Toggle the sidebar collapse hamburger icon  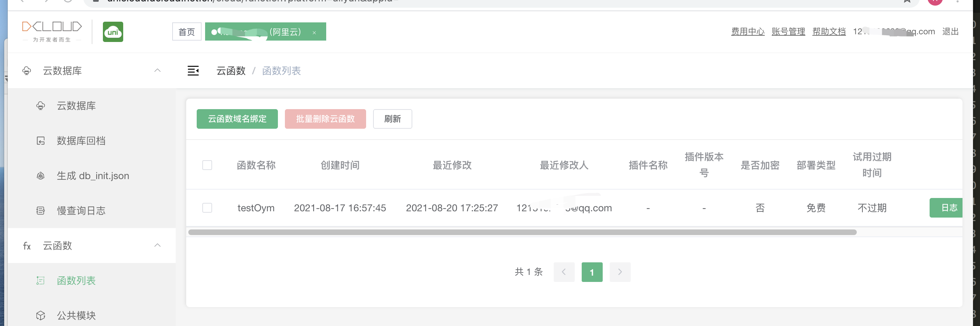coord(193,71)
